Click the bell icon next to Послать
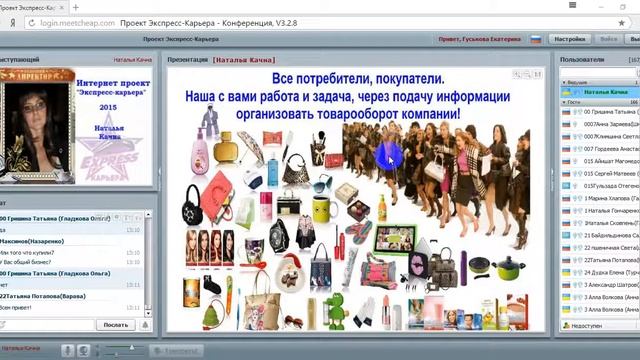This screenshot has width=640, height=360. pyautogui.click(x=145, y=325)
